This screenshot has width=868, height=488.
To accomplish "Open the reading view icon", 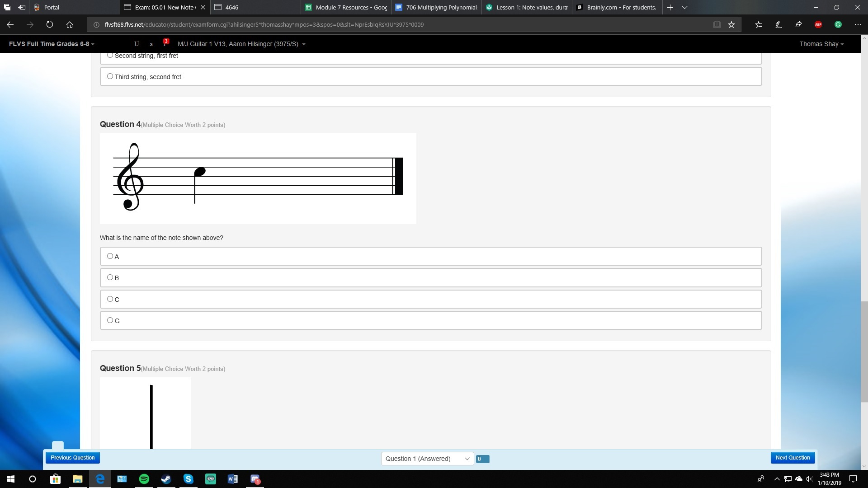I will click(717, 24).
